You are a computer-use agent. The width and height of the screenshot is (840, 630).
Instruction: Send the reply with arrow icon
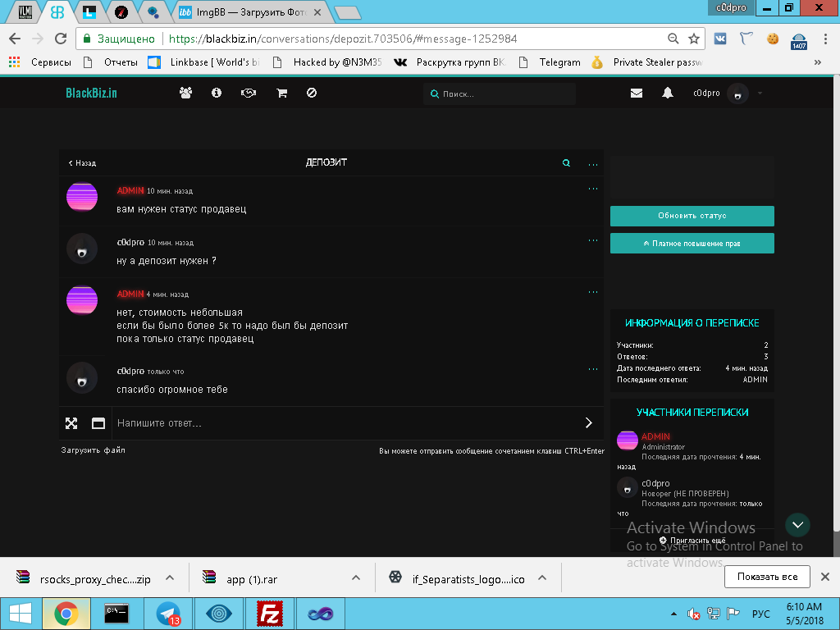[x=588, y=423]
